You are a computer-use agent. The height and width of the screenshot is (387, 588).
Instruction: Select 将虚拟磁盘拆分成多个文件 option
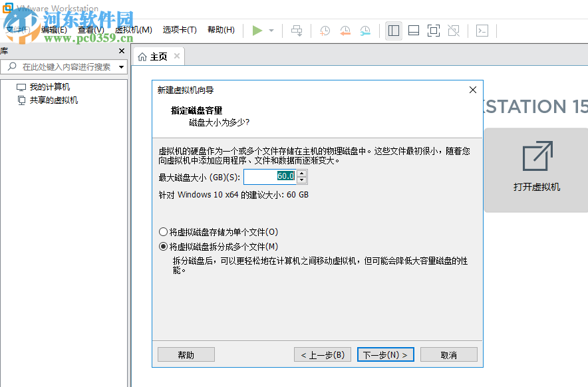163,246
